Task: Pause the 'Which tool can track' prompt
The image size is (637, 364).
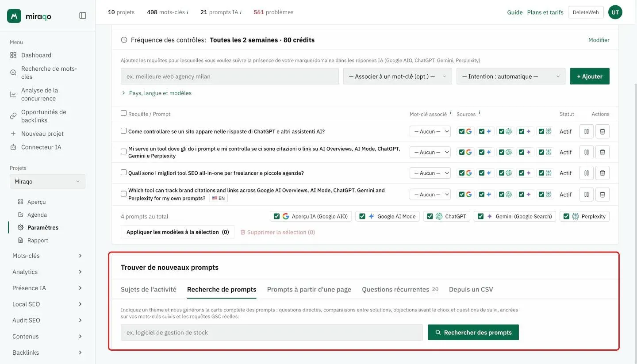Action: tap(587, 194)
